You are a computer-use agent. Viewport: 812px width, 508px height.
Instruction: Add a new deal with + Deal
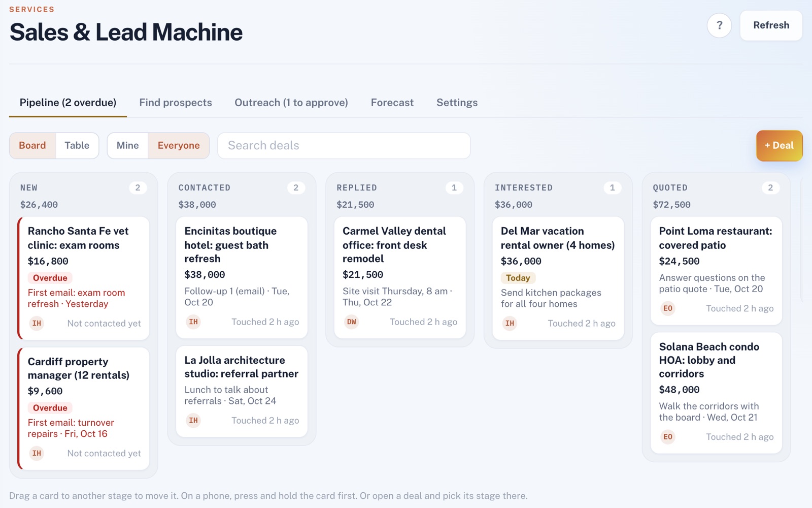[779, 145]
